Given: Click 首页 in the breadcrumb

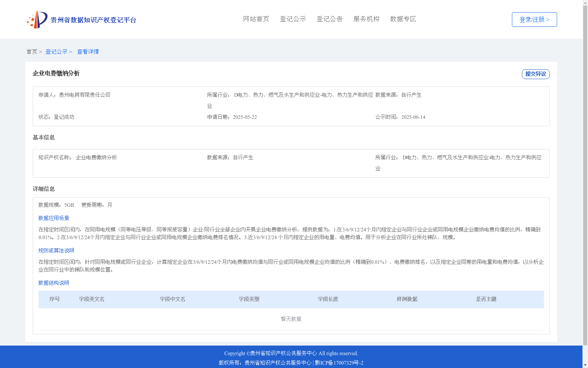Looking at the screenshot, I should (32, 52).
